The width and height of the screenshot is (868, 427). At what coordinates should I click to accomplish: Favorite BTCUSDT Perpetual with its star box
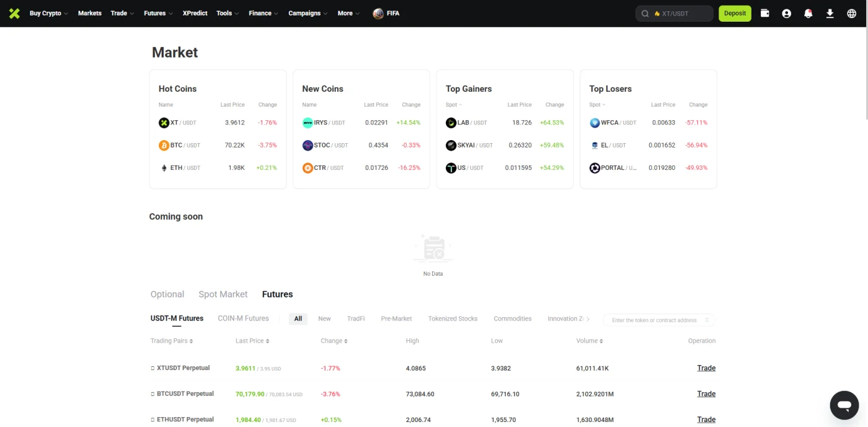(153, 394)
